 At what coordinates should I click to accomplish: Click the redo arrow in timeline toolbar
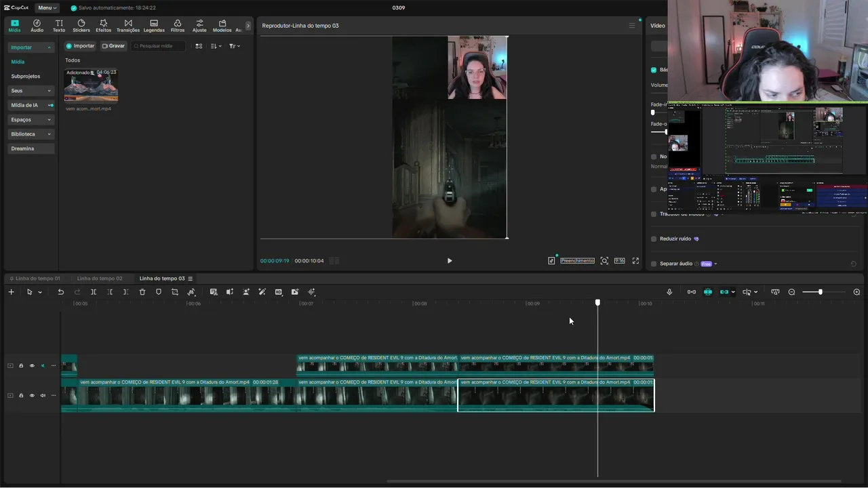click(x=77, y=292)
